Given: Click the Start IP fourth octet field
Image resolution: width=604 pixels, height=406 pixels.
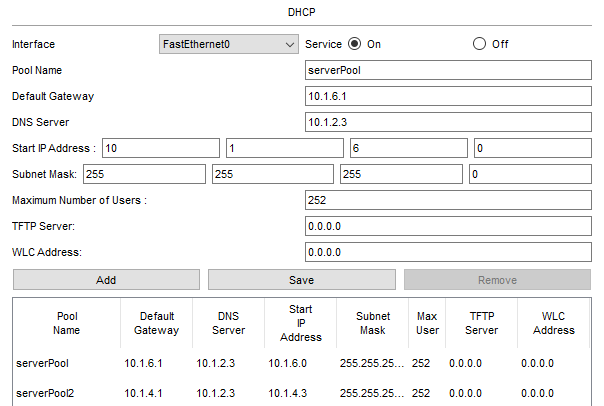Looking at the screenshot, I should [533, 148].
